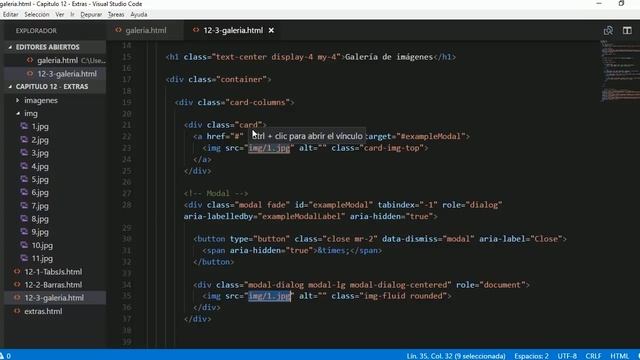The height and width of the screenshot is (360, 640).
Task: Click img/1.jpg link on line 23
Action: pyautogui.click(x=269, y=148)
